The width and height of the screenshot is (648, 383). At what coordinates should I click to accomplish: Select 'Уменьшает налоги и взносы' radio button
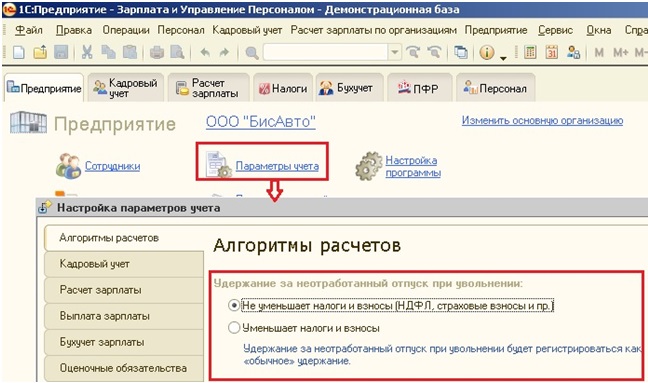pos(234,328)
